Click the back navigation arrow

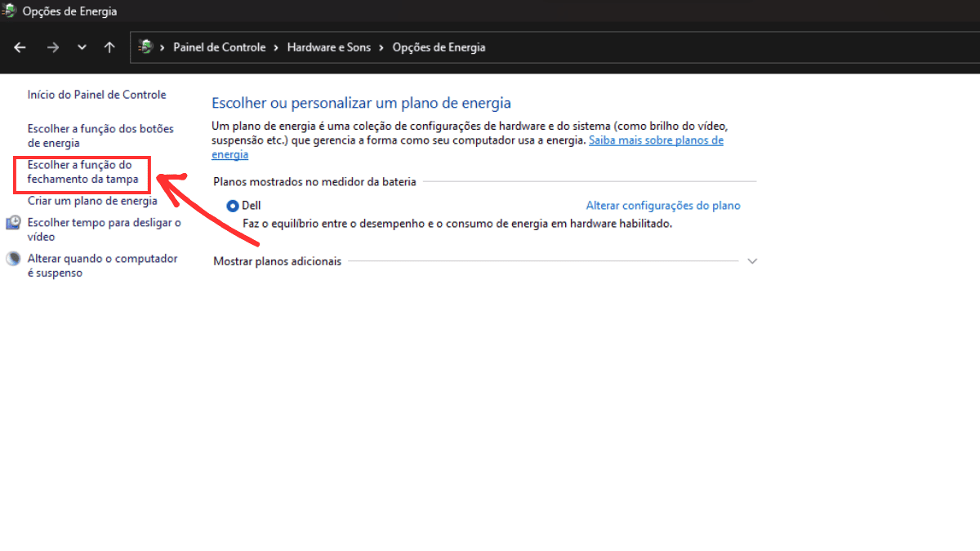pos(20,47)
